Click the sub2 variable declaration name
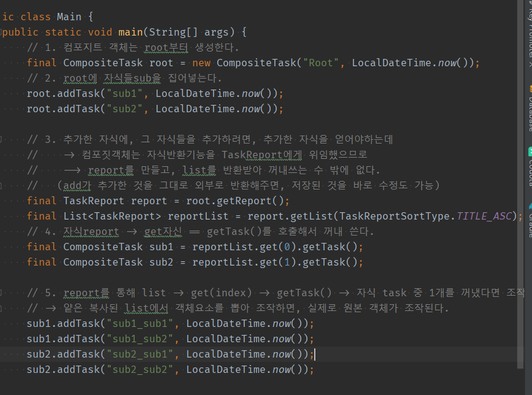This screenshot has height=395, width=532. coord(161,263)
